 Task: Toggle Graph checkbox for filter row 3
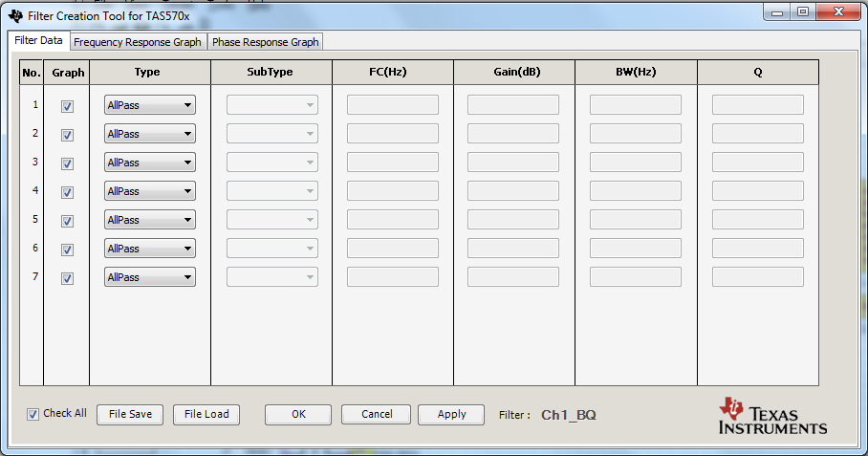click(x=68, y=163)
